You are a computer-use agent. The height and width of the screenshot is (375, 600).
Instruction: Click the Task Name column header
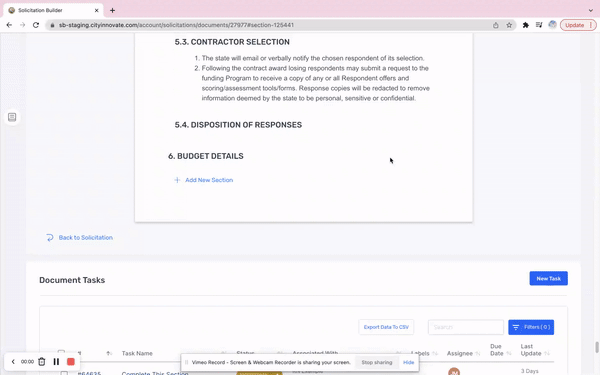coord(137,353)
